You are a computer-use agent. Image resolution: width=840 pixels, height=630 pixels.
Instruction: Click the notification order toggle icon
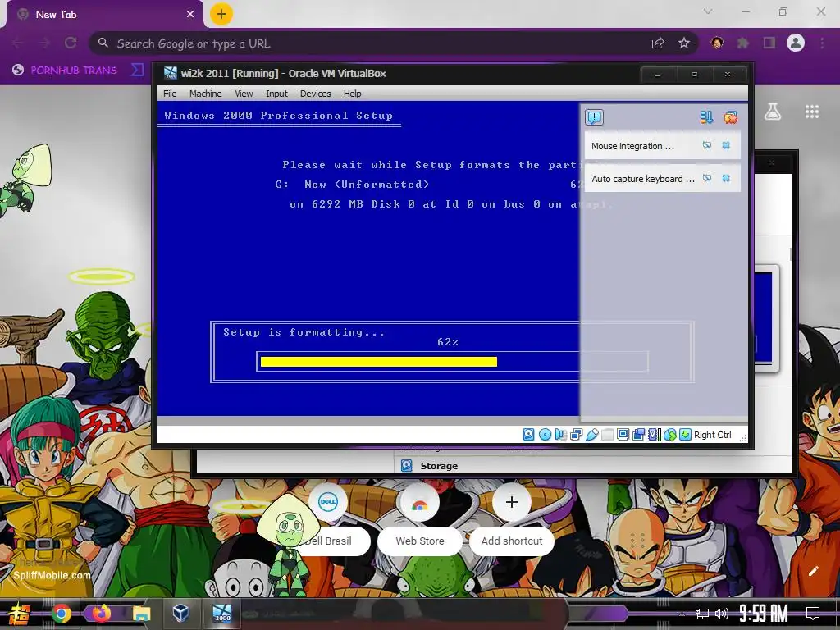click(x=706, y=117)
